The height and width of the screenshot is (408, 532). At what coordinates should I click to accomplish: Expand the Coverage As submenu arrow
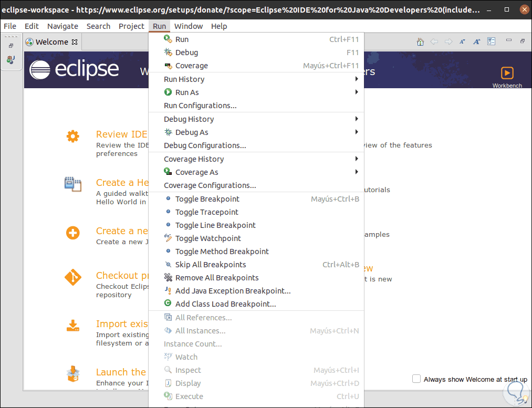pos(357,172)
